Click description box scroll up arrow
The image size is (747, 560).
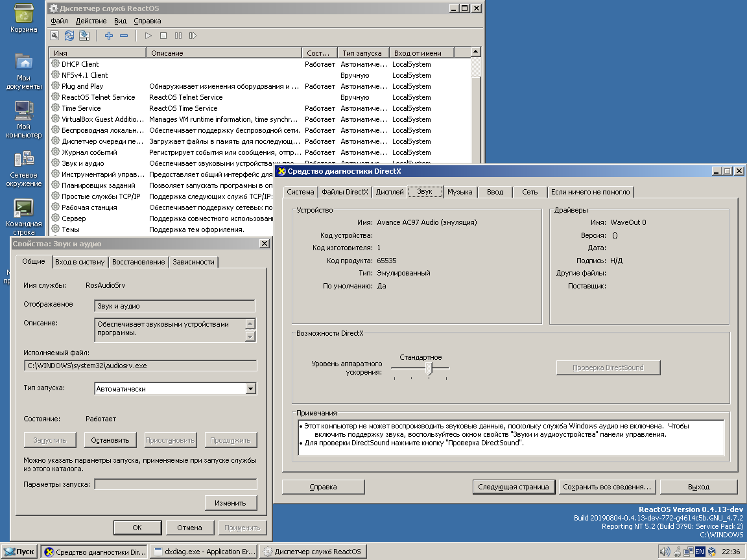pos(250,324)
